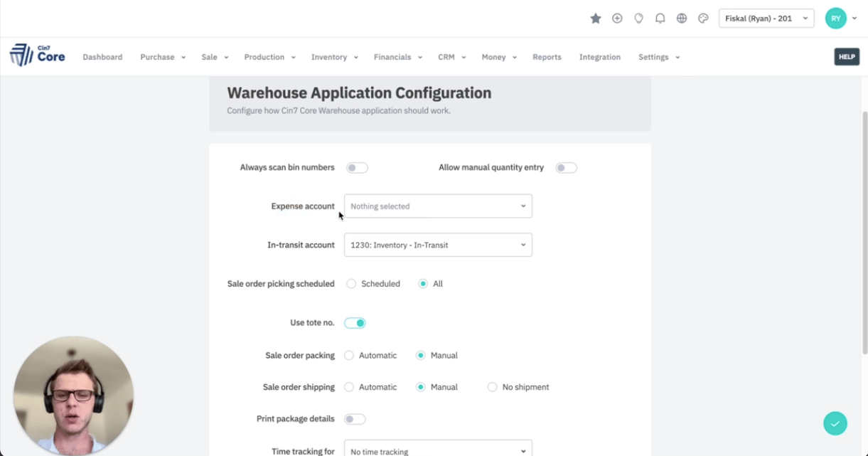Click the color palette theme icon
The image size is (868, 456).
click(703, 18)
